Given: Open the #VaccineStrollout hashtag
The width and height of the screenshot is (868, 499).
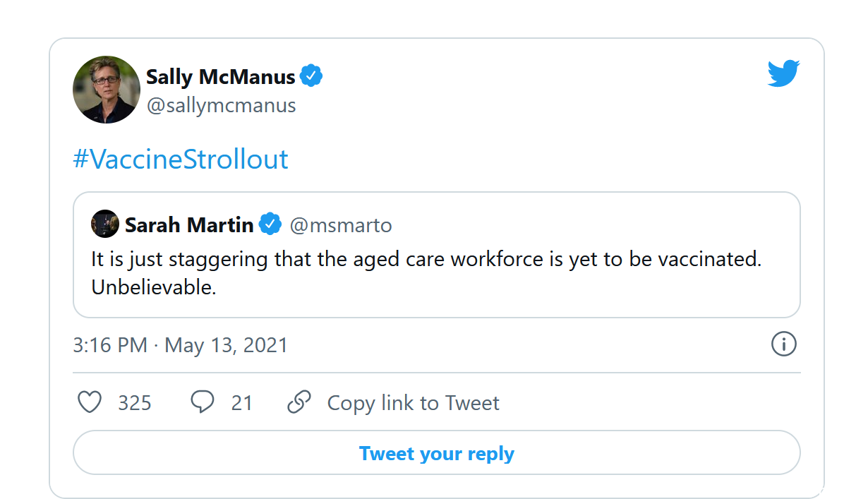Looking at the screenshot, I should coord(181,160).
